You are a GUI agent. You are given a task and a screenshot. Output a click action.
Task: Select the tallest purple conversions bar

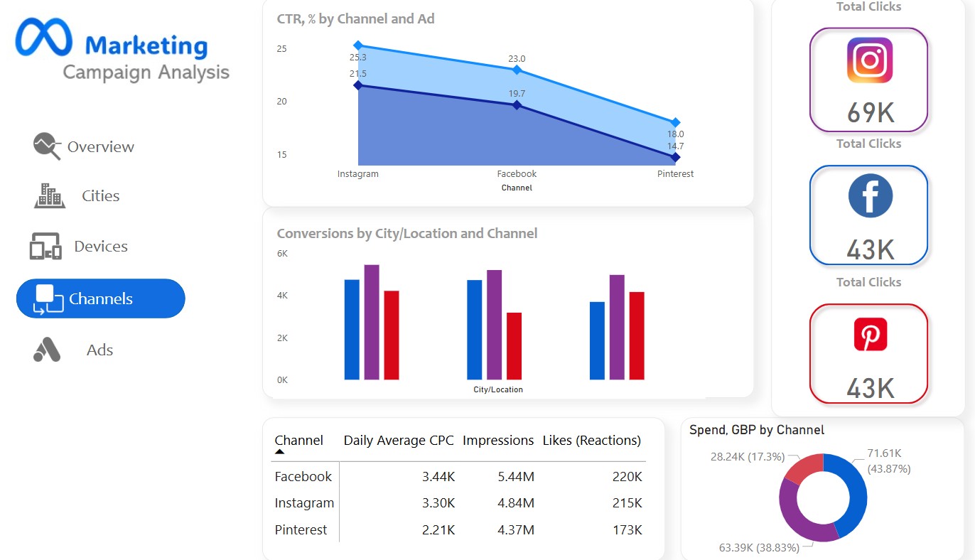372,321
